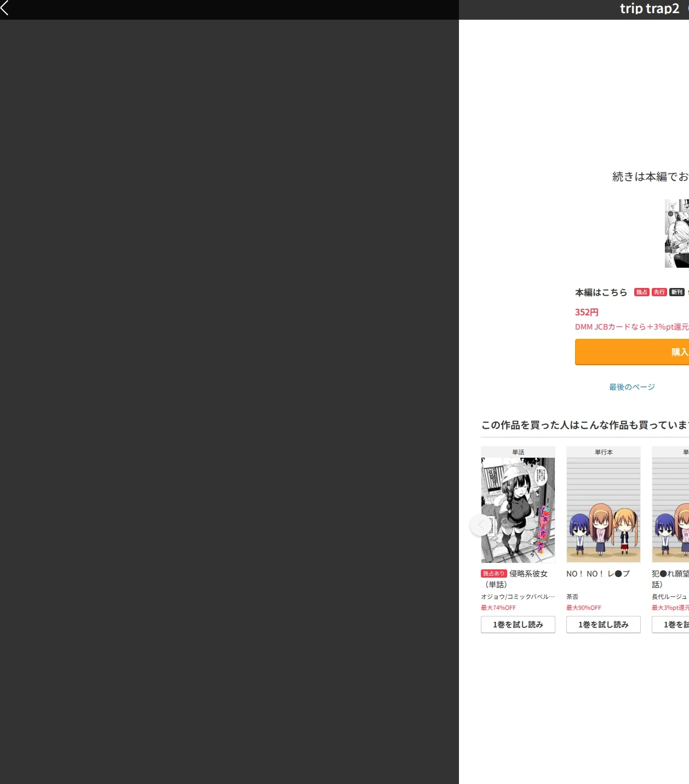Visit author オジョウ/コミックバベル link
The width and height of the screenshot is (689, 784).
pos(518,597)
